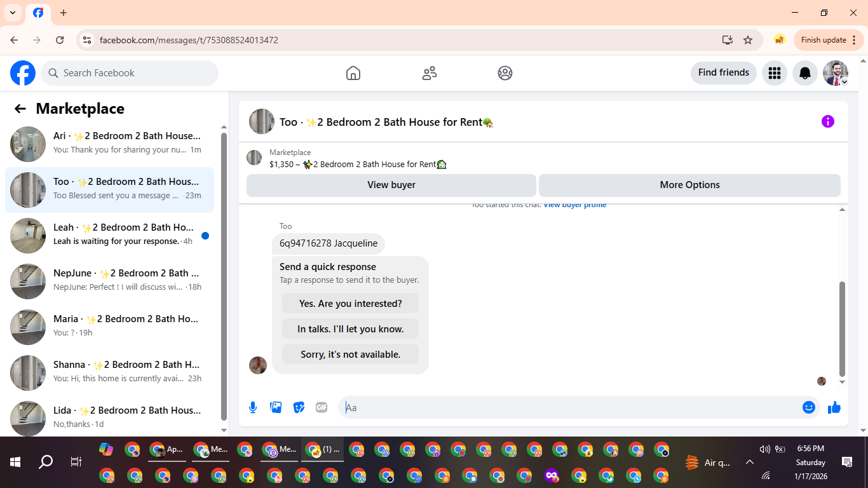This screenshot has width=868, height=488.
Task: Open Leah's waiting conversation
Action: tap(109, 236)
